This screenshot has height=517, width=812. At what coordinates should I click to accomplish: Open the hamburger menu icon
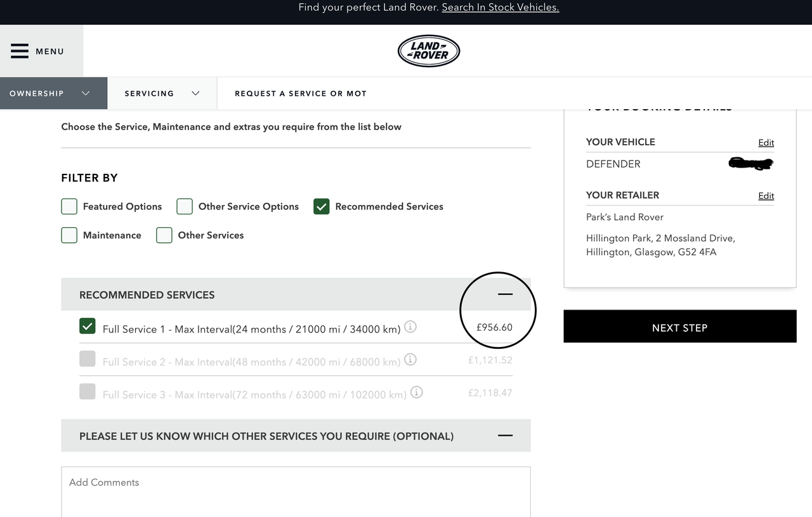point(20,51)
